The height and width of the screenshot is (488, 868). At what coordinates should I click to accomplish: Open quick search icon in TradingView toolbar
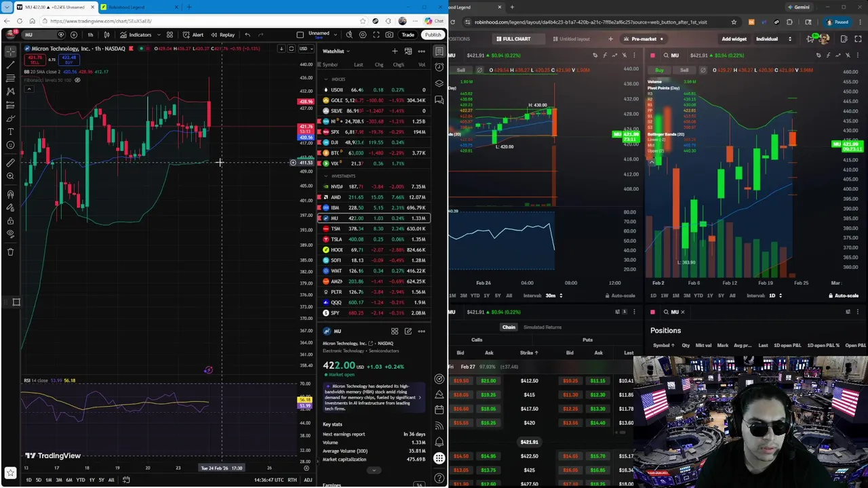click(349, 35)
